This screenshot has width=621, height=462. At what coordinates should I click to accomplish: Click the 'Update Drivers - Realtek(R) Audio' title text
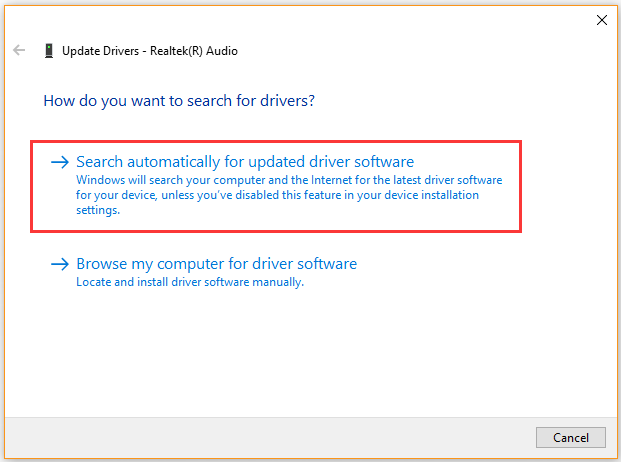tap(150, 51)
